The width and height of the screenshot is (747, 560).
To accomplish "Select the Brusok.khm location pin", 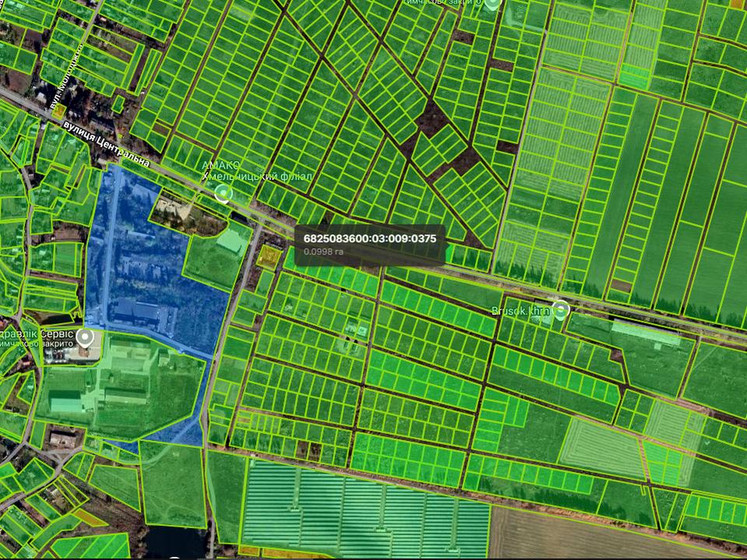I will pyautogui.click(x=560, y=310).
